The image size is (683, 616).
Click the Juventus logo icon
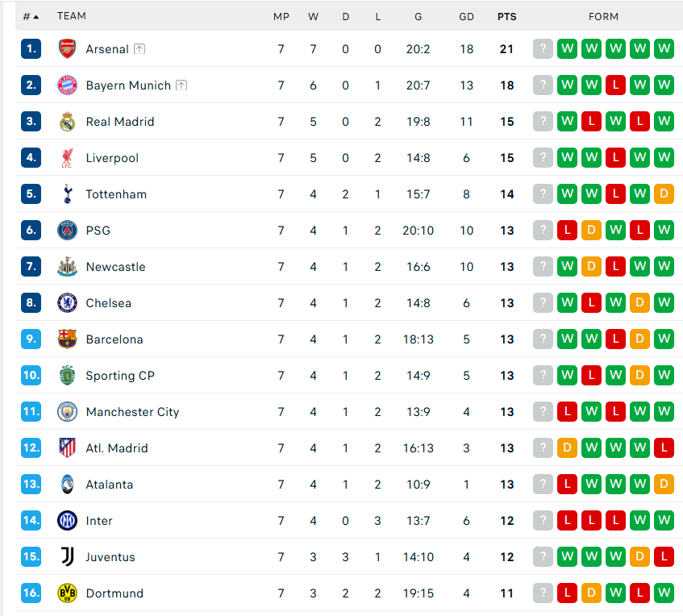point(67,557)
